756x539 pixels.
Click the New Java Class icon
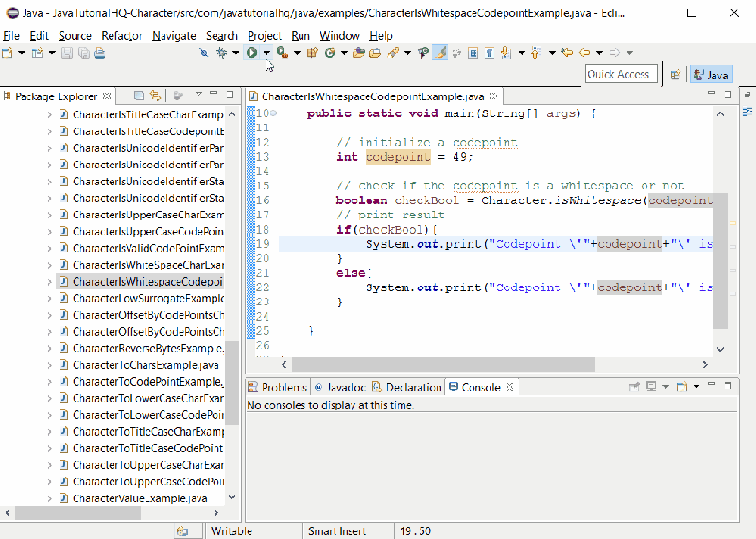point(330,53)
